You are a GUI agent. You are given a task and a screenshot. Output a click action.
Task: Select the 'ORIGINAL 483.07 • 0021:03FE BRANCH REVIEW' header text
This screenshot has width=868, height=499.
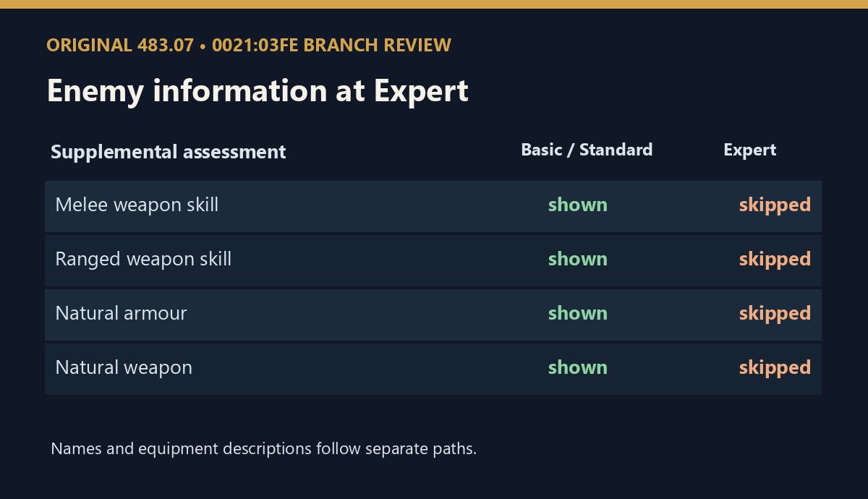(249, 46)
